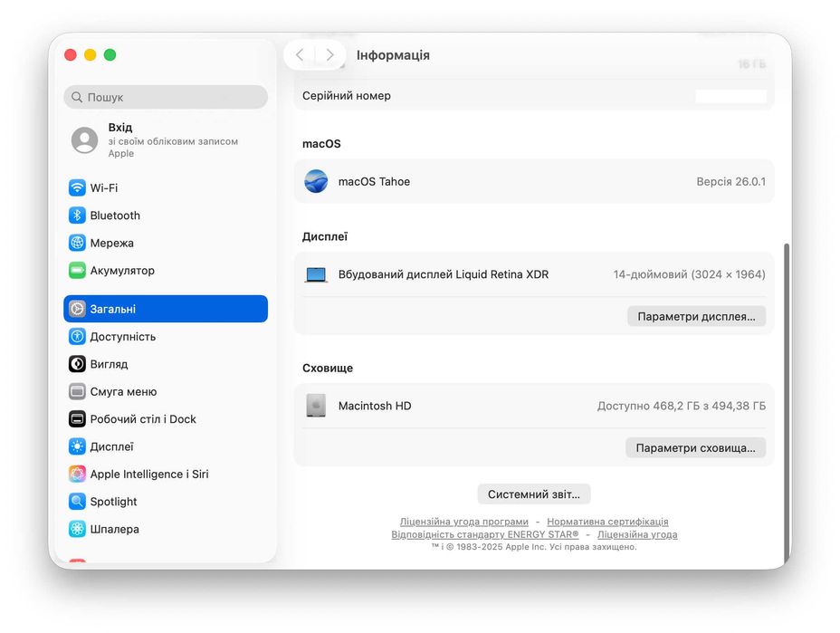Click the Spotlight magnifier icon
Image resolution: width=840 pixels, height=633 pixels.
point(77,502)
